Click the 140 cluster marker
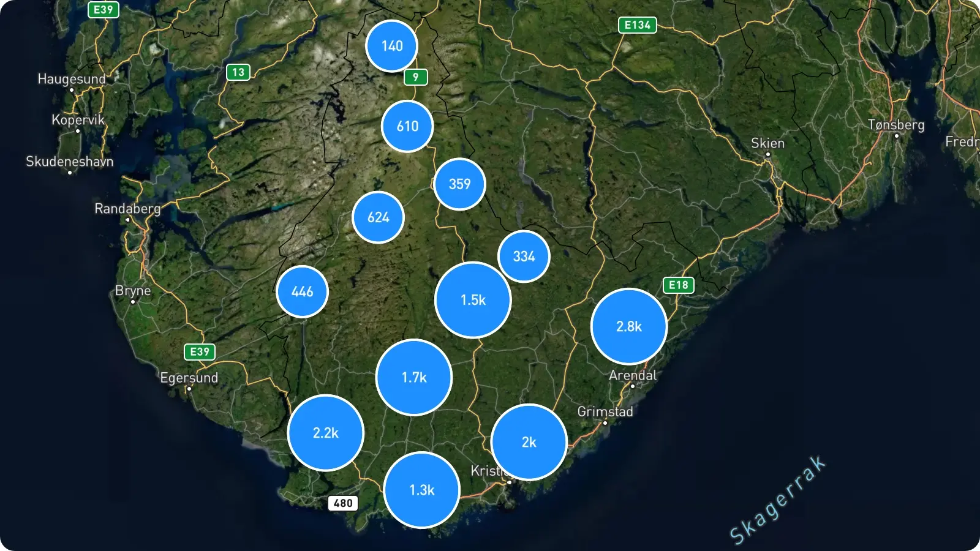Image resolution: width=980 pixels, height=551 pixels. pyautogui.click(x=392, y=46)
